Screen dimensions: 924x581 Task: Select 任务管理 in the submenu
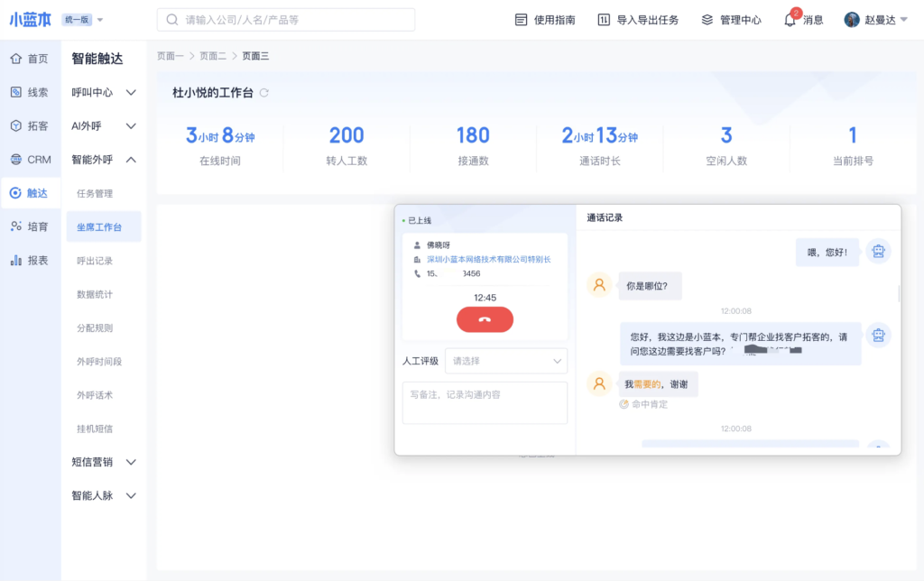click(x=95, y=193)
